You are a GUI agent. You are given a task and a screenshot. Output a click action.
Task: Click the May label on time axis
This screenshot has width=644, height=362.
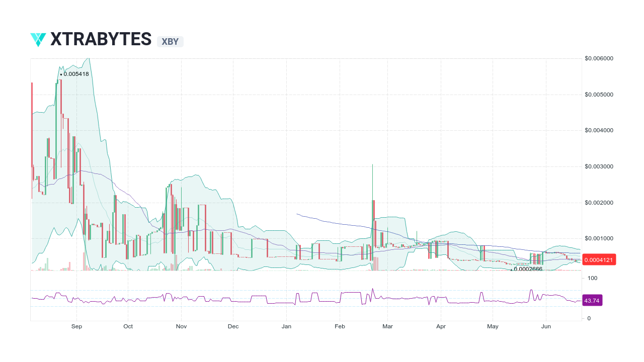coord(493,326)
